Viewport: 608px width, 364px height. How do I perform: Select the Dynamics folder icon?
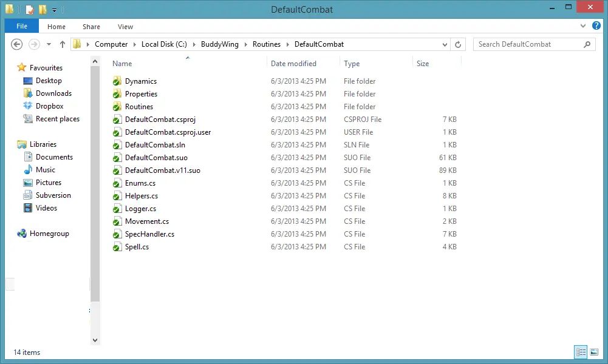[117, 81]
